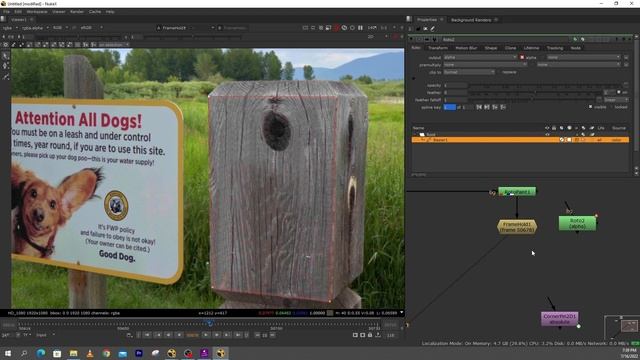Open the Help menu
The width and height of the screenshot is (640, 360).
coord(110,12)
